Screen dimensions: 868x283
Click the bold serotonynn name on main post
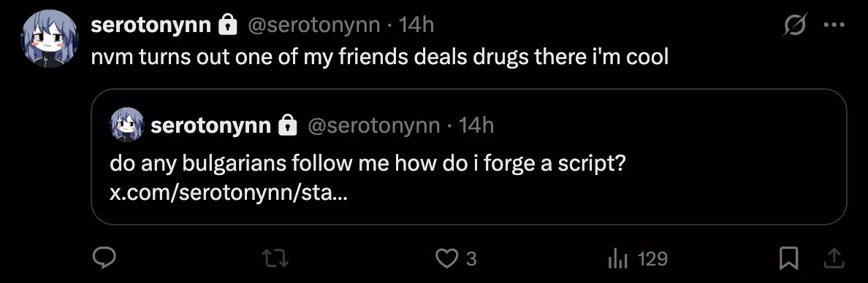point(151,25)
